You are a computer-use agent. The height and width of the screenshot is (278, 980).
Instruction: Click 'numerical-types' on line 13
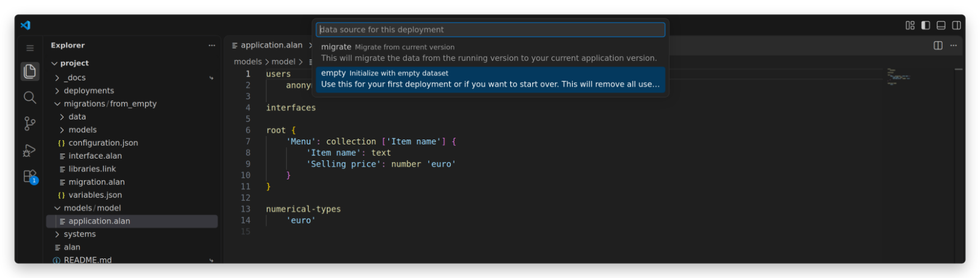point(303,209)
